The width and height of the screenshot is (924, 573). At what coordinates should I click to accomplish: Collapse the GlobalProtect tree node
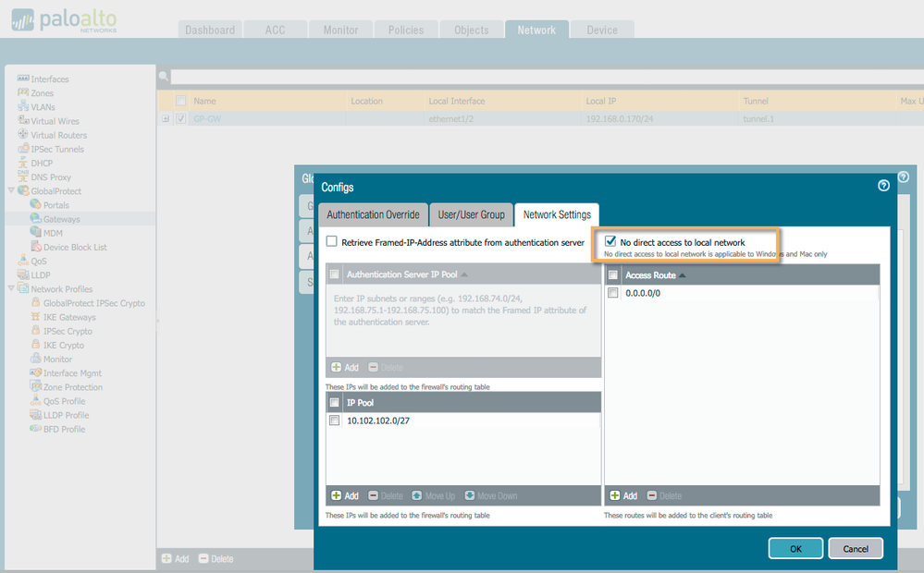pyautogui.click(x=10, y=190)
